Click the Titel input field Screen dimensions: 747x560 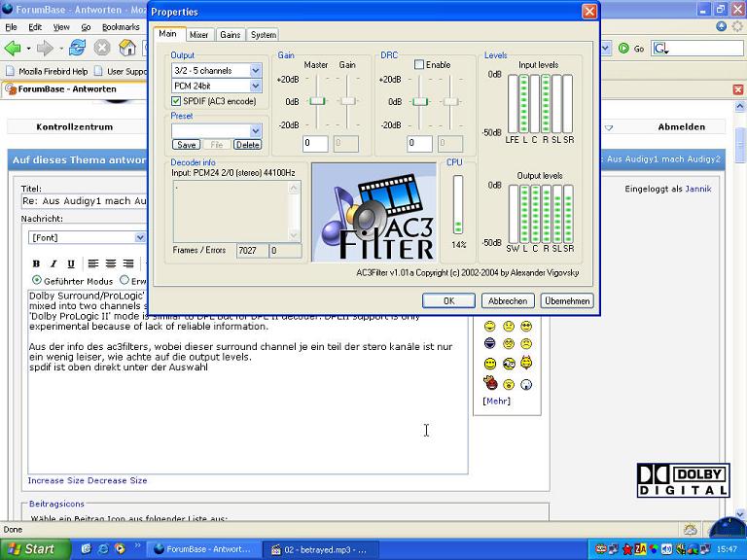84,201
